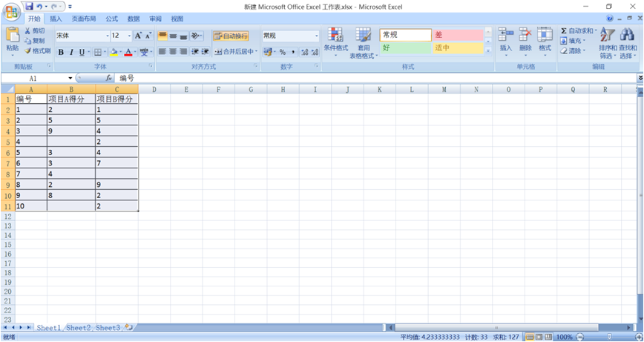The width and height of the screenshot is (644, 342).
Task: Apply the 好 (Good) cell style
Action: pyautogui.click(x=405, y=48)
